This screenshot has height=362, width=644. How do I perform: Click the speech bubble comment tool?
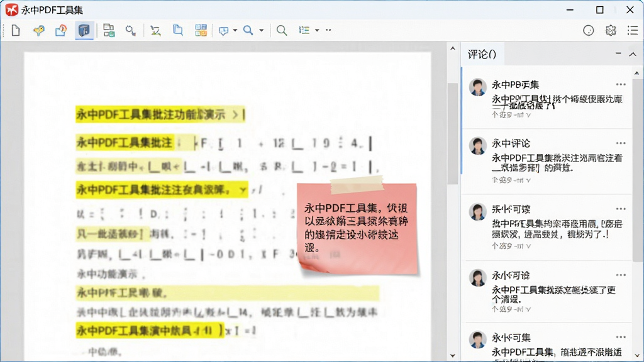coord(223,31)
